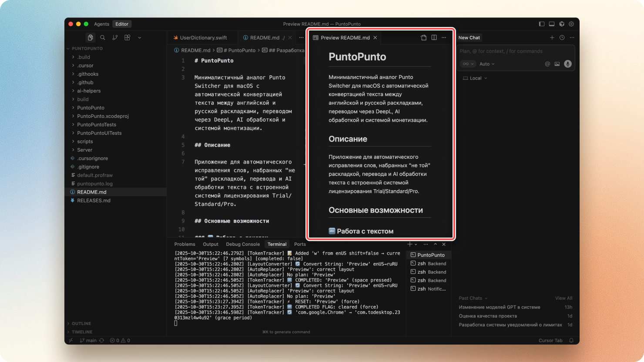Switch to Editor mode
Viewport: 644px width, 362px height.
tap(122, 24)
